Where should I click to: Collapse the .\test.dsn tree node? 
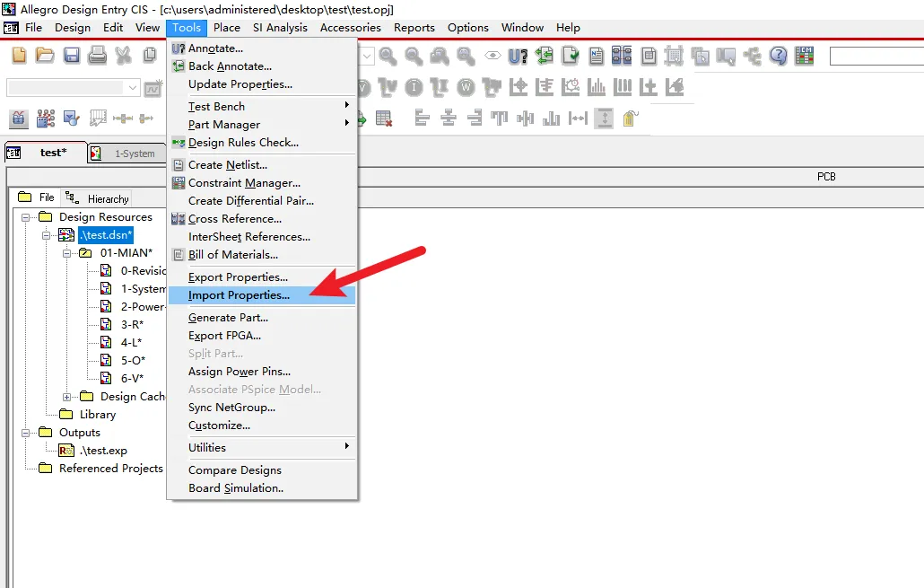tap(46, 235)
